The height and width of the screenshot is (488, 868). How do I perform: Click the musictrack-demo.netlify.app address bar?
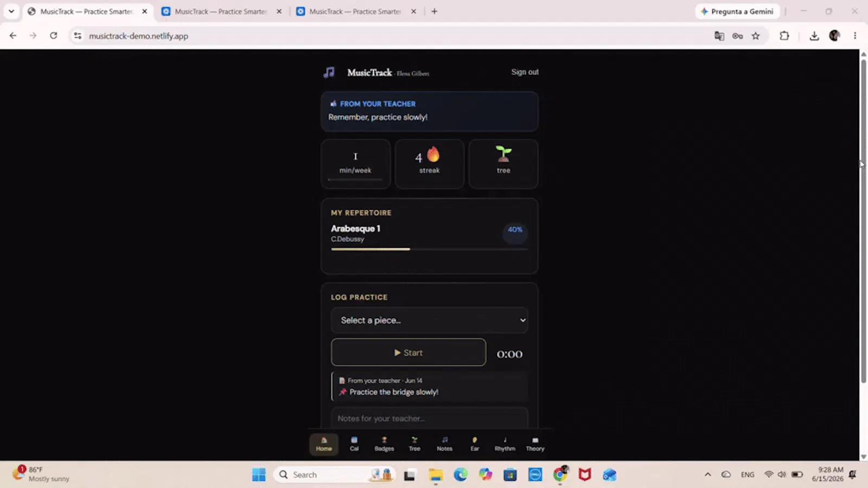pyautogui.click(x=138, y=36)
